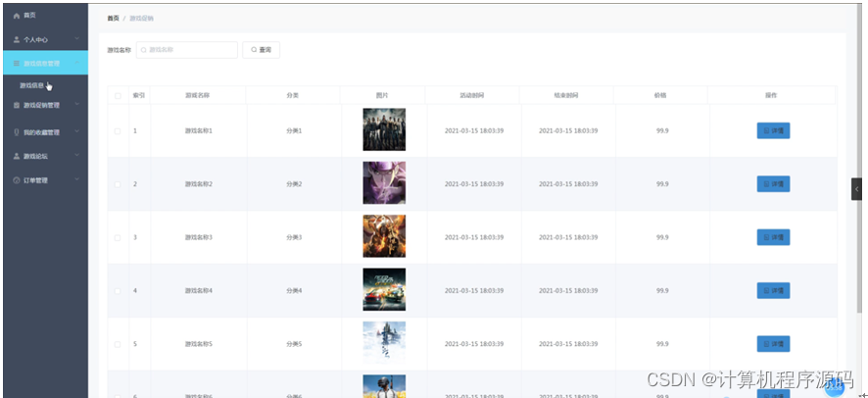Open 详情 for 游戏名称2
The height and width of the screenshot is (398, 868).
[x=773, y=183]
